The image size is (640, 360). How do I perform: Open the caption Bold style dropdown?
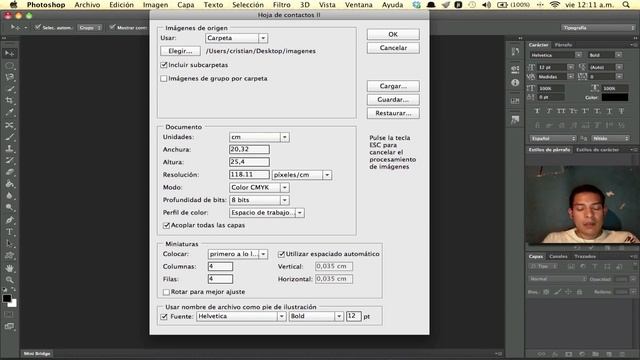[316, 316]
